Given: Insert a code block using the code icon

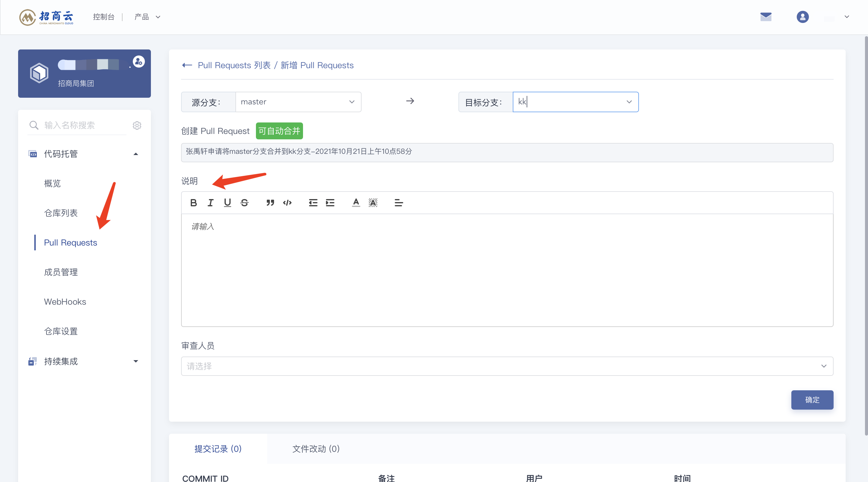Looking at the screenshot, I should tap(287, 203).
